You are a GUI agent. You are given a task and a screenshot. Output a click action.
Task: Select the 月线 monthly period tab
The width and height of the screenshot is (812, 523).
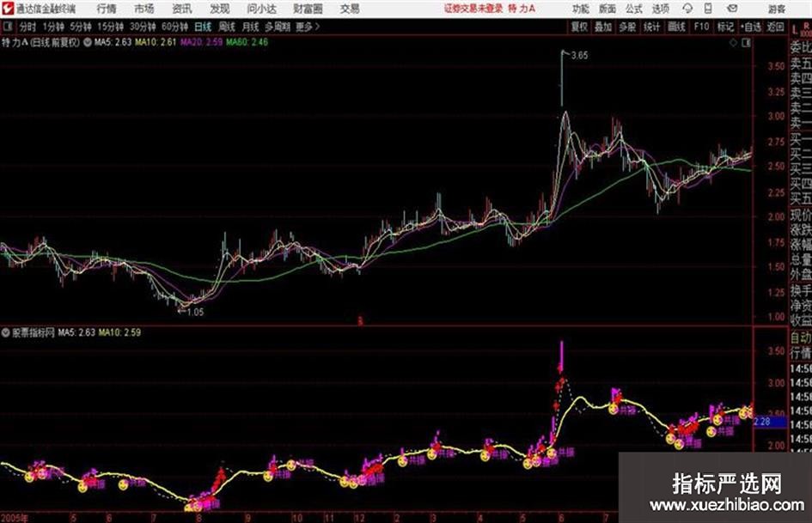coord(250,27)
